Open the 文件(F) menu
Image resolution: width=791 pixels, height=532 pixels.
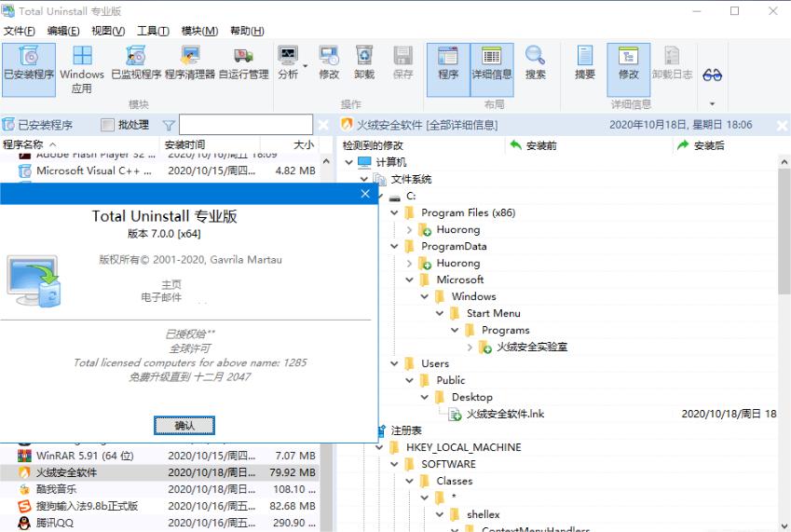pyautogui.click(x=20, y=32)
